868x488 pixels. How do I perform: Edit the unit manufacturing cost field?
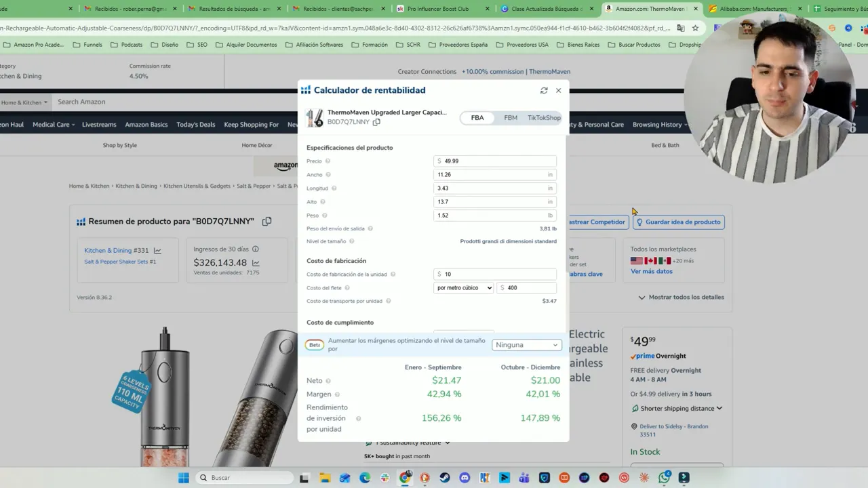[495, 274]
